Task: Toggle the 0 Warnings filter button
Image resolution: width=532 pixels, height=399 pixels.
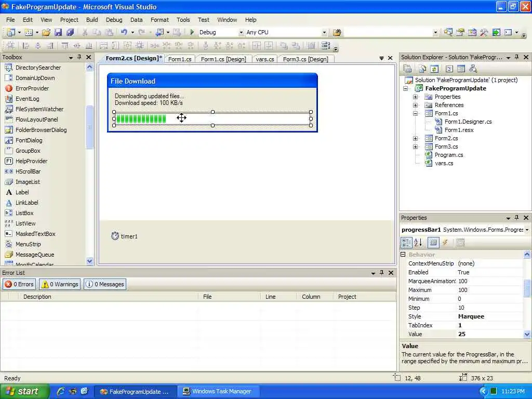Action: [60, 284]
